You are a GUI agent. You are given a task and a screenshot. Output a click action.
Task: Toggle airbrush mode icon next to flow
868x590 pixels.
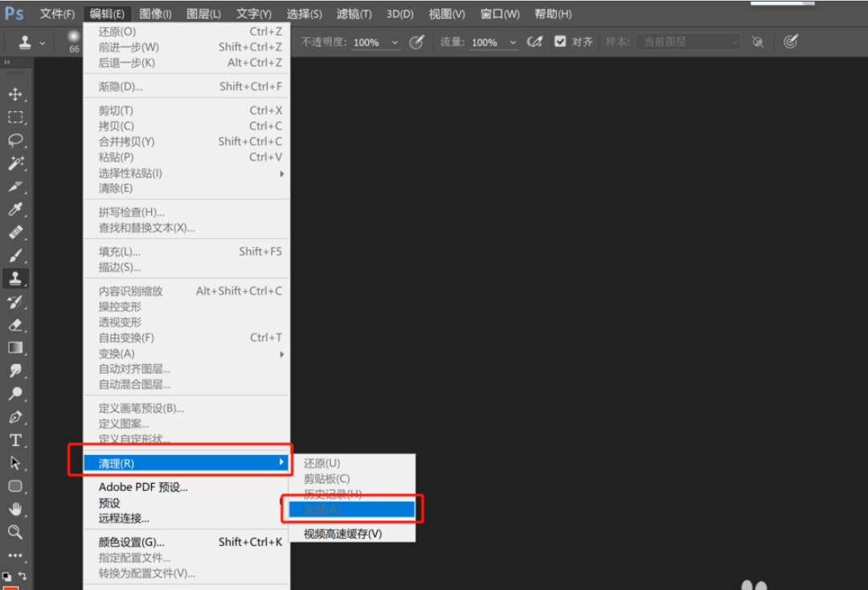point(534,42)
